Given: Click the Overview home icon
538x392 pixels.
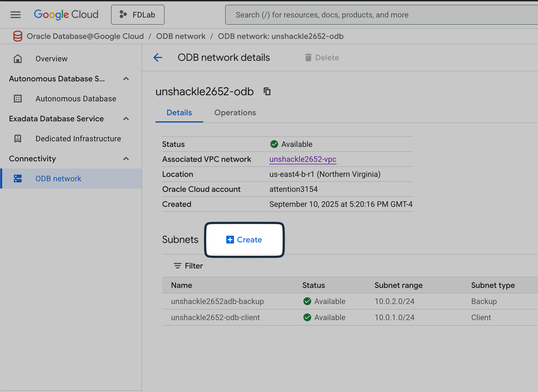Looking at the screenshot, I should point(18,59).
